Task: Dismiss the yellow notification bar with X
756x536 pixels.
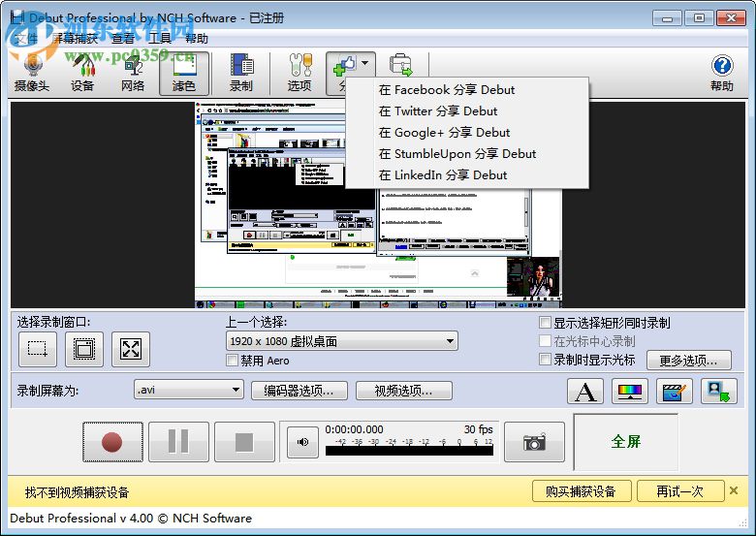Action: pyautogui.click(x=734, y=490)
